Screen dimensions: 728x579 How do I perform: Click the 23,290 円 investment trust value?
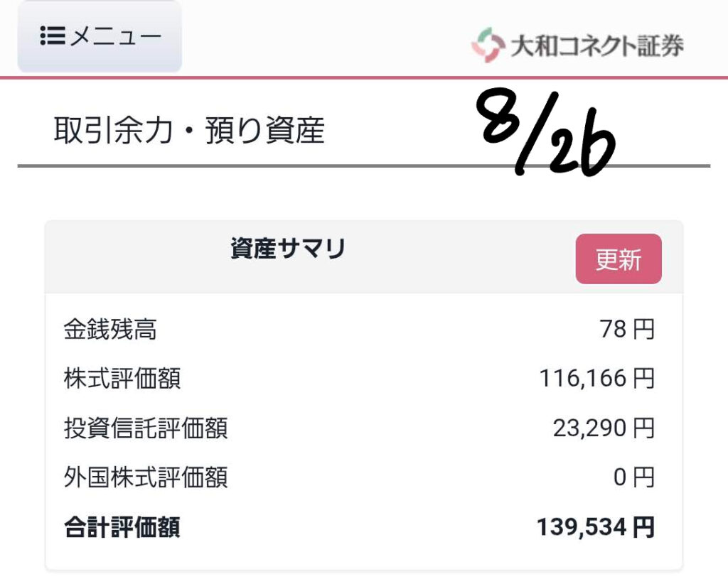pyautogui.click(x=604, y=428)
